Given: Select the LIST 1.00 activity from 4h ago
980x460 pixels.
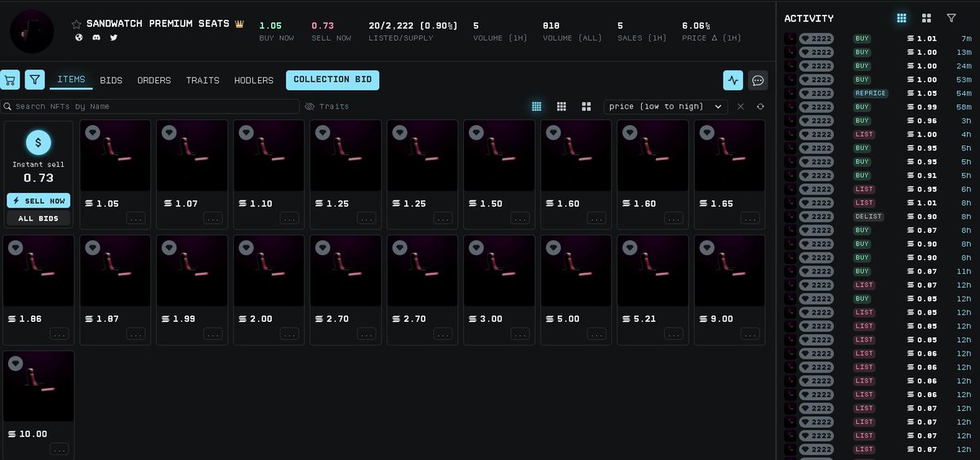Looking at the screenshot, I should point(879,134).
